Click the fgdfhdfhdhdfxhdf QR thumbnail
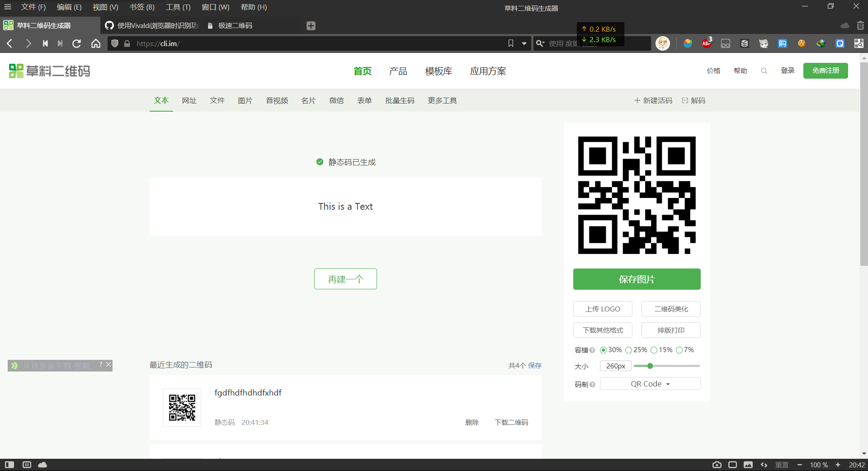868x471 pixels. click(x=182, y=407)
